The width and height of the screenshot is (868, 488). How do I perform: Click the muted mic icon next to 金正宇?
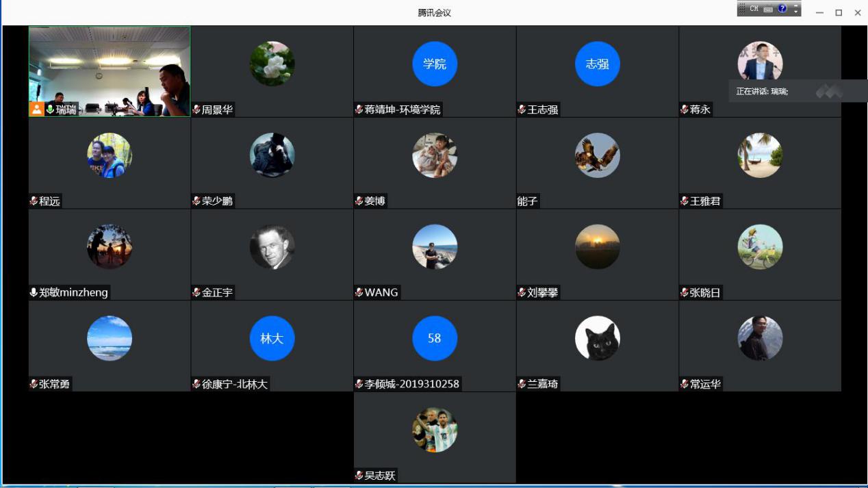(196, 293)
